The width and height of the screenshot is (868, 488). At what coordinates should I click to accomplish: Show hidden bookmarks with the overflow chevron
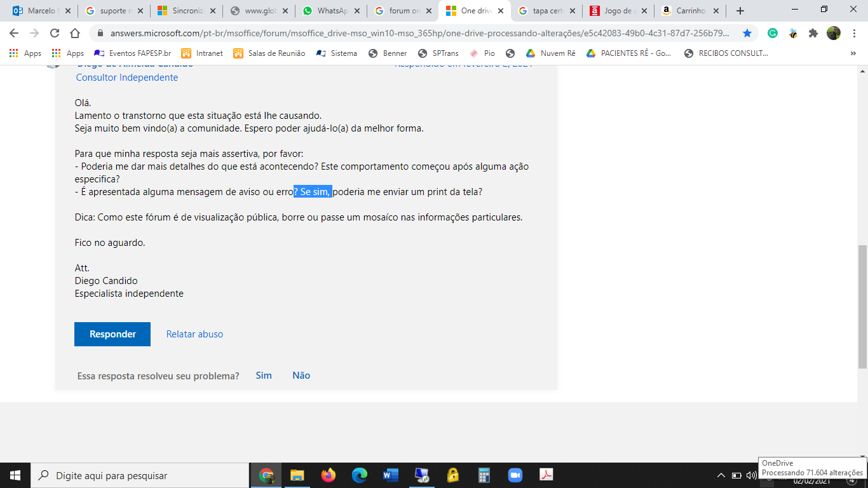(x=853, y=53)
